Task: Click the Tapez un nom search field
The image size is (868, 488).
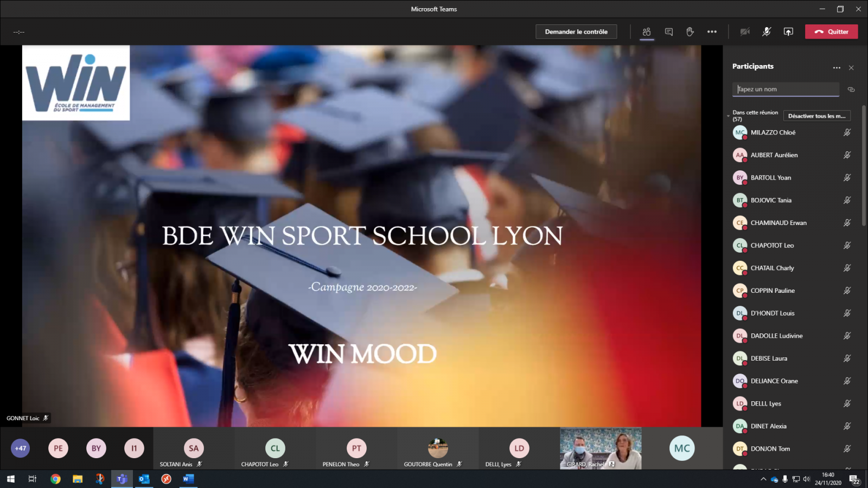Action: (786, 89)
